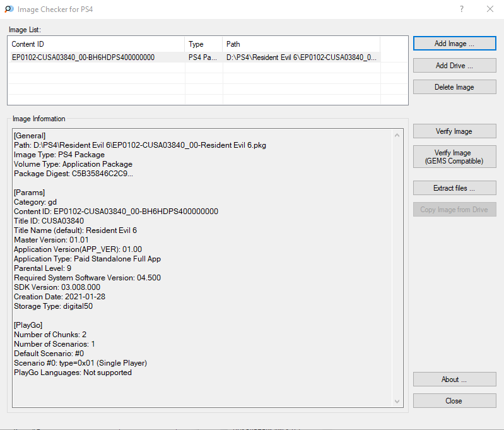Click the path cell 'D:\PS4\Resident Evil 6\EP0102...'
This screenshot has height=430, width=504.
click(301, 57)
